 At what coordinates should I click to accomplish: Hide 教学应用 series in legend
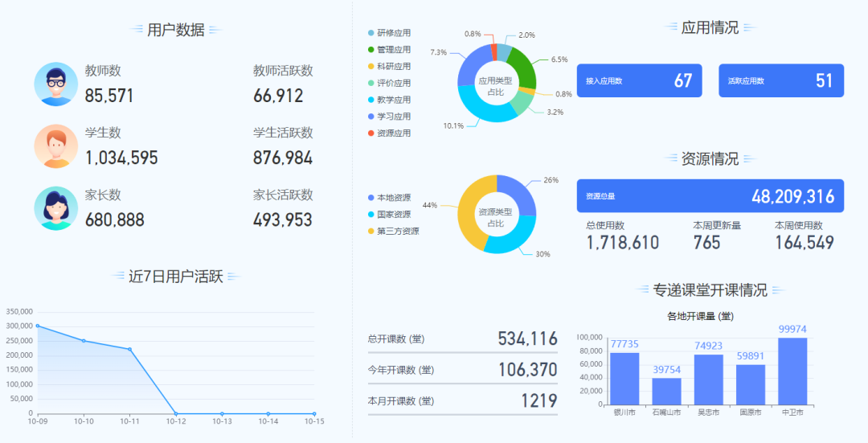389,100
